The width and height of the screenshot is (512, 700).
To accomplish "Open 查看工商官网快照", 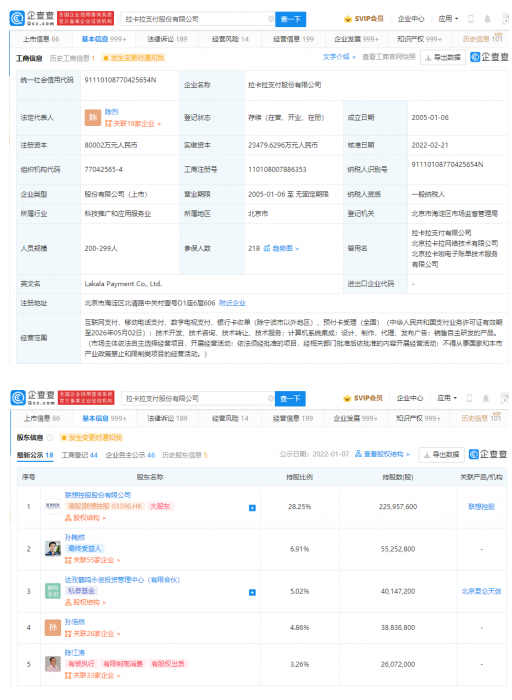I will click(389, 57).
